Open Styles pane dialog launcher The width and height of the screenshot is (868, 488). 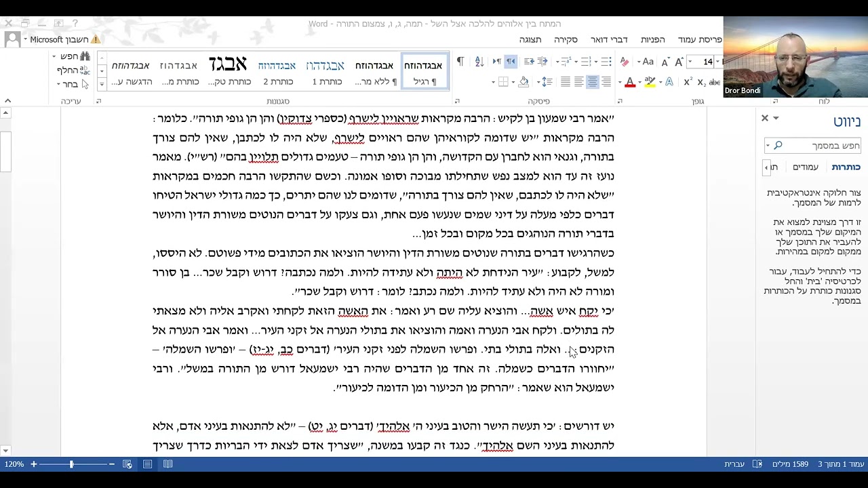(98, 101)
